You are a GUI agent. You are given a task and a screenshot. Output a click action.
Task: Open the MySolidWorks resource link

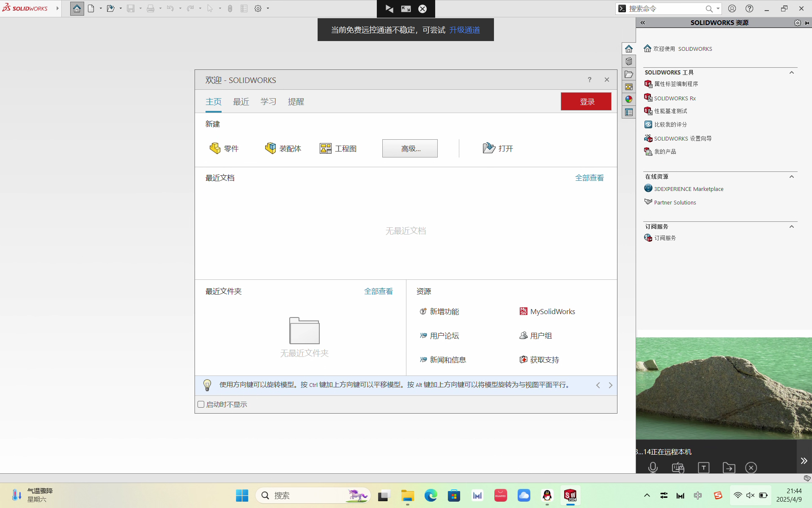click(x=547, y=312)
